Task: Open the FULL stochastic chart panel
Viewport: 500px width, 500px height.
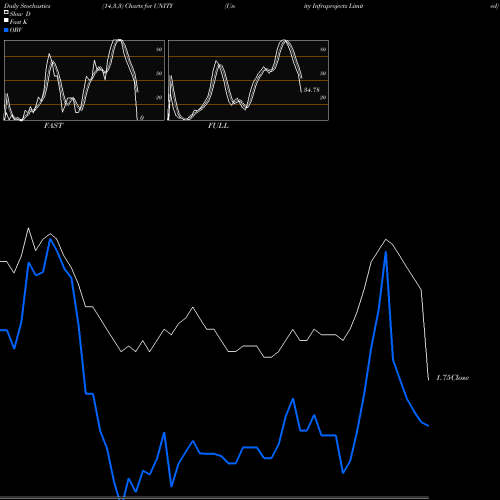Action: (248, 80)
